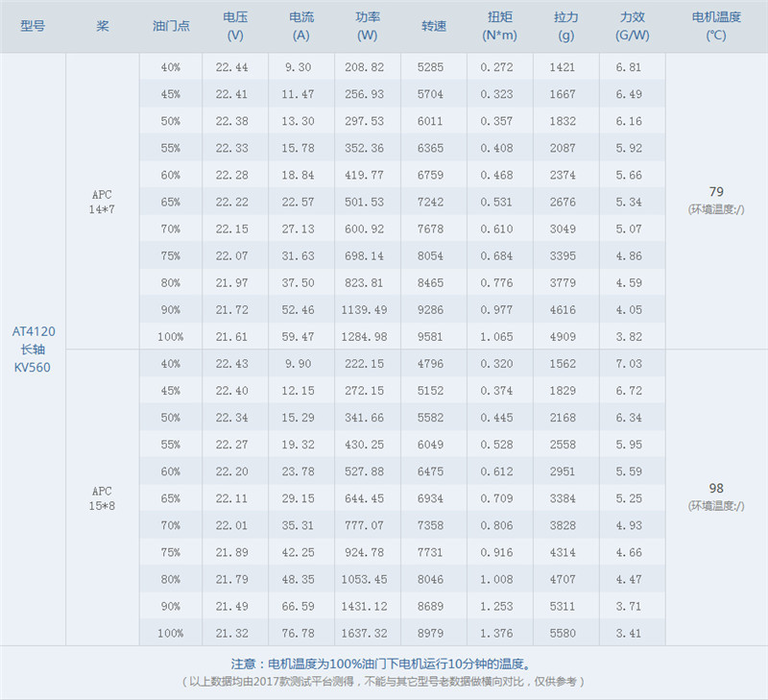
Task: Click the 功率 (W) column header
Action: [x=368, y=26]
